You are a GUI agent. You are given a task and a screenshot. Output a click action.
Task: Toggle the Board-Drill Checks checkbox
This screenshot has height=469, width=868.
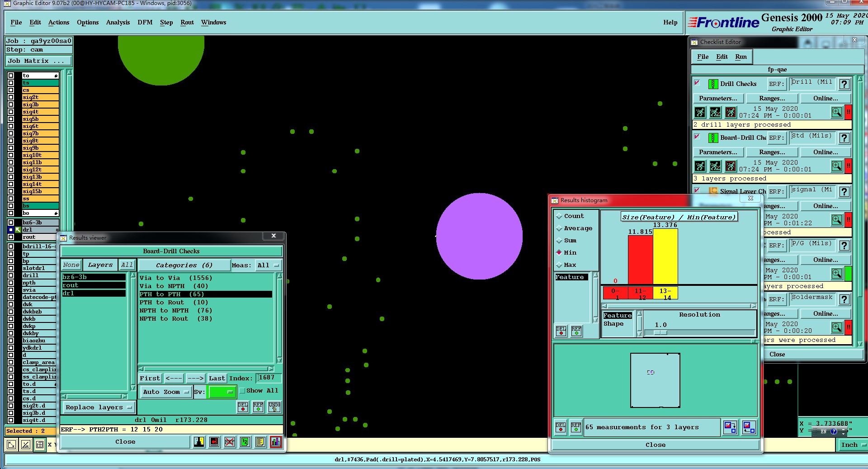pos(697,137)
